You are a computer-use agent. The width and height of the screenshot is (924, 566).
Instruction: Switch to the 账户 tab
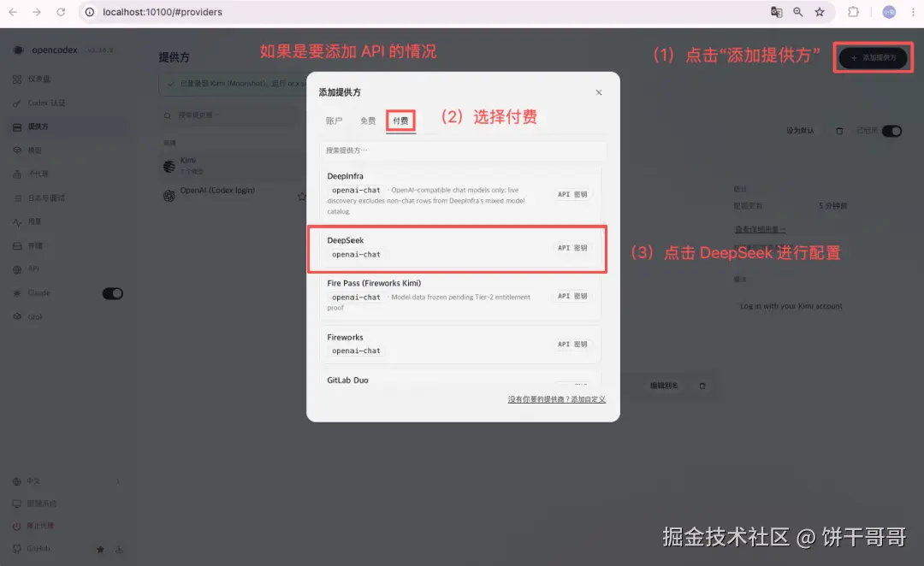point(334,121)
